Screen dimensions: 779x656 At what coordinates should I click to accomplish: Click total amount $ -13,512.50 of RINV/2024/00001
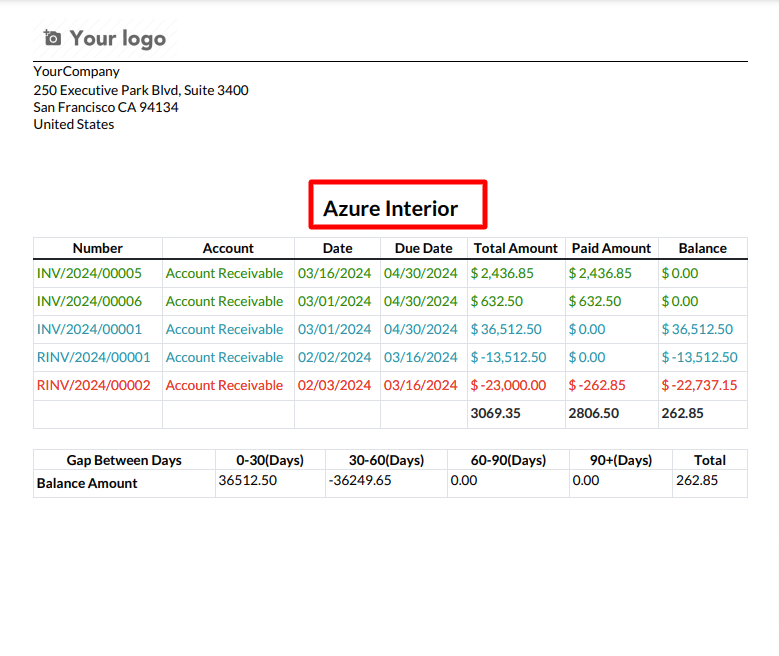pyautogui.click(x=509, y=357)
